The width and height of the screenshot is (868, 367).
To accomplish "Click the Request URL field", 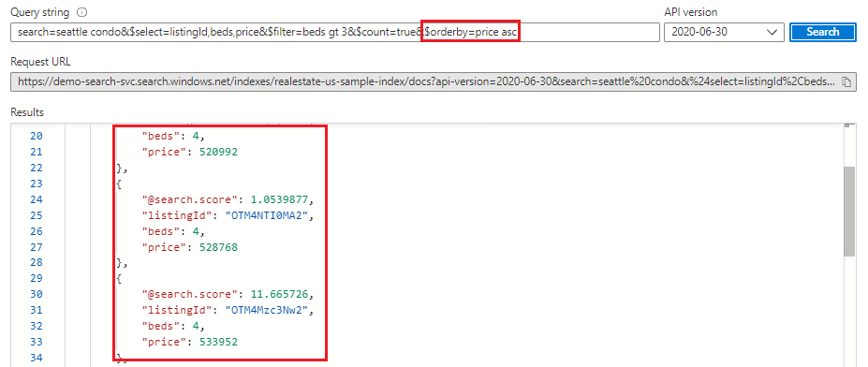I will pyautogui.click(x=434, y=81).
